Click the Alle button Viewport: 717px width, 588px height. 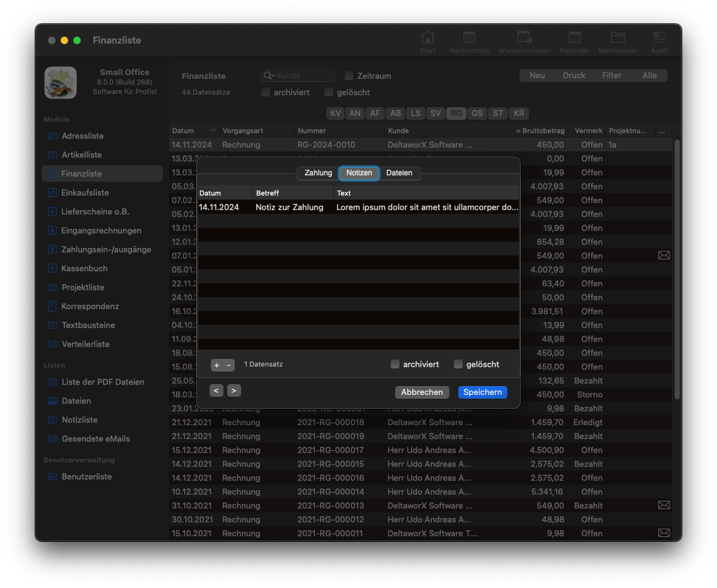649,76
